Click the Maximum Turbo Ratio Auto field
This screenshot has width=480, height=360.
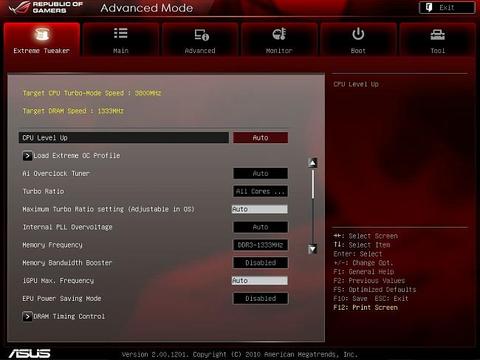pos(260,209)
